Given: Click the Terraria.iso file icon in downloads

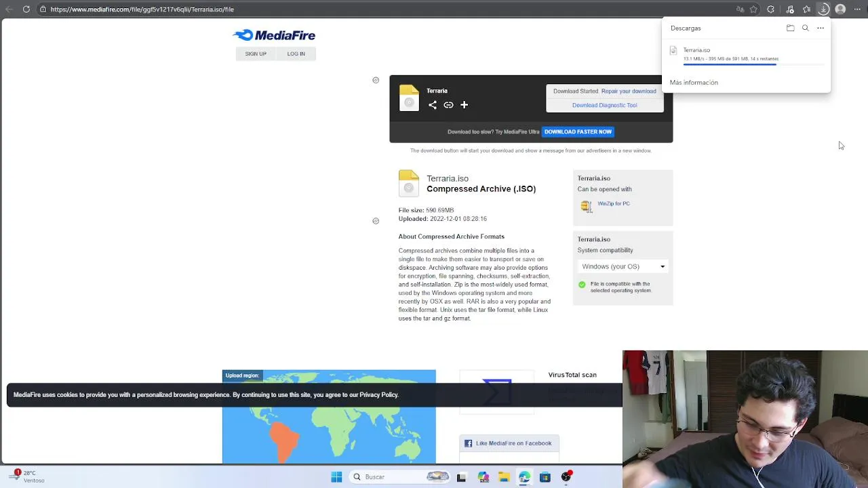Looking at the screenshot, I should coord(673,50).
